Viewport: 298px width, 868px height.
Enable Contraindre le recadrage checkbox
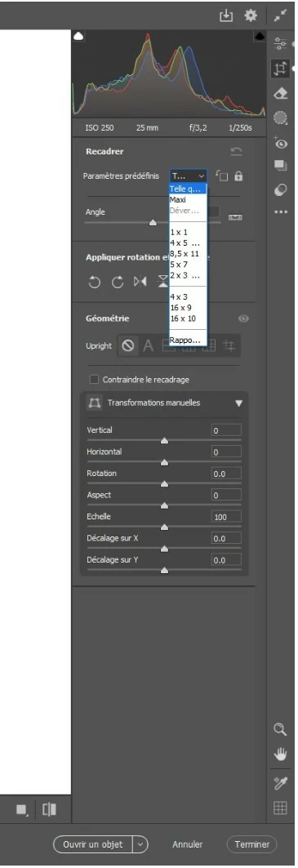[x=94, y=380]
